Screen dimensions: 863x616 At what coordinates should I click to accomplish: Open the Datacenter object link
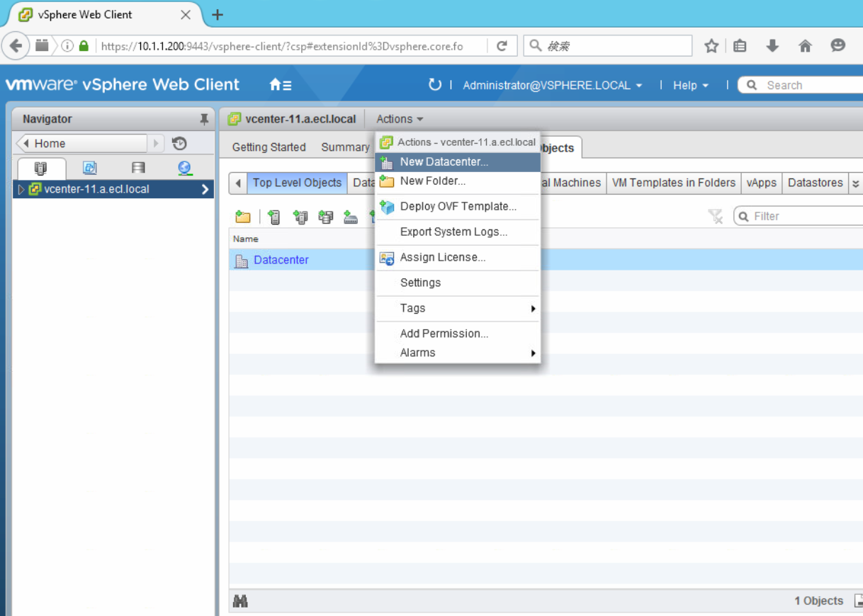click(281, 260)
